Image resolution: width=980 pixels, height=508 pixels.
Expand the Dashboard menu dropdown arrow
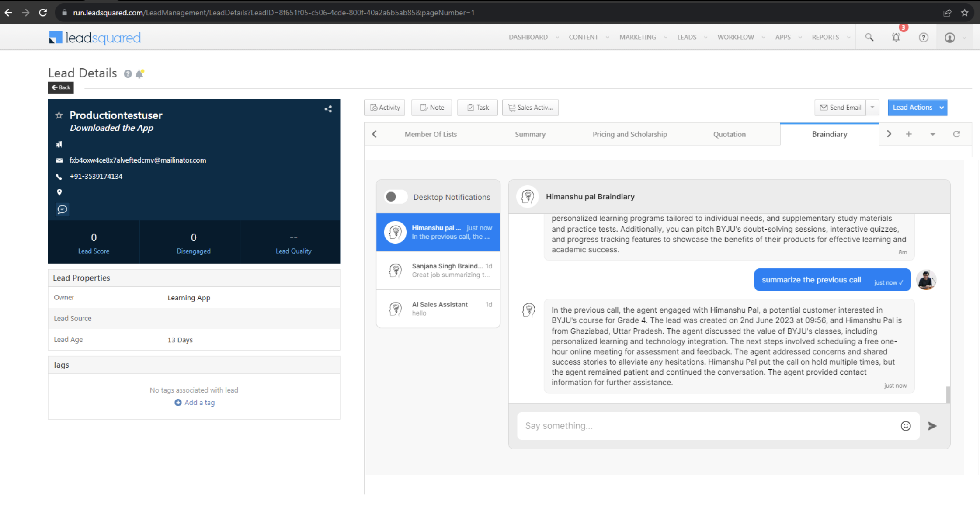coord(557,38)
